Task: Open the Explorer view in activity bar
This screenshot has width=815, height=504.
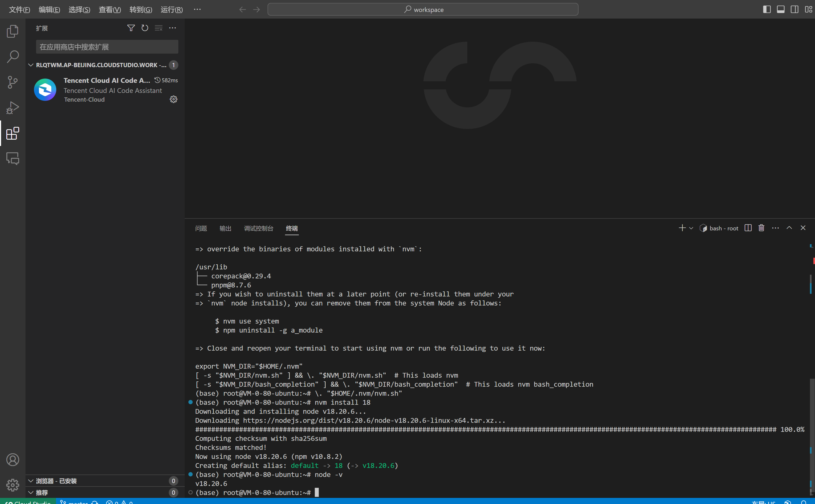Action: 13,31
